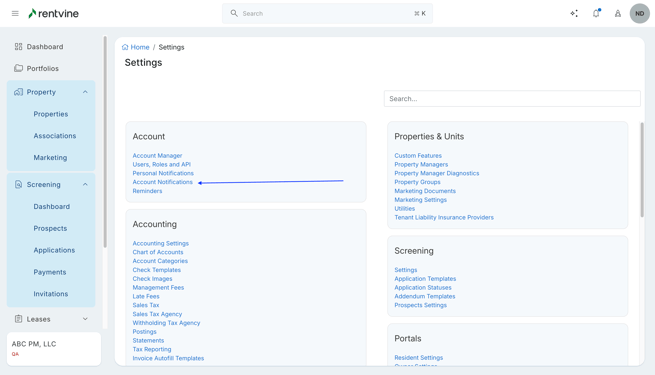The image size is (655, 375).
Task: Open Prospects in the sidebar
Action: tap(50, 228)
